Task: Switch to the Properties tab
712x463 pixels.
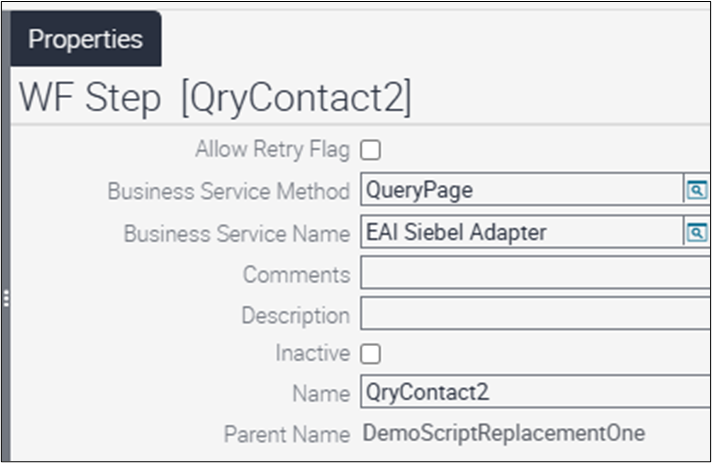Action: tap(85, 40)
